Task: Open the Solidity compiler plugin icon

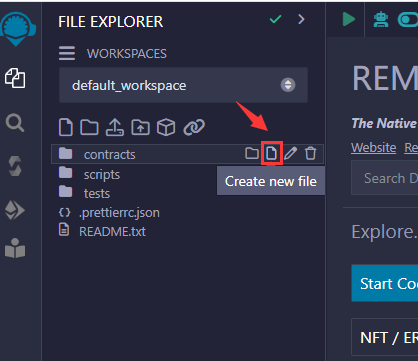Action: tap(15, 166)
